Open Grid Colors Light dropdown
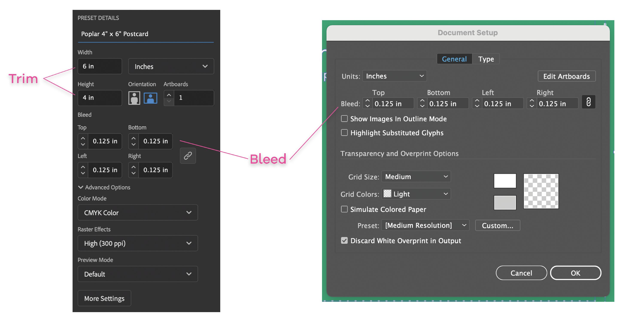 point(416,194)
